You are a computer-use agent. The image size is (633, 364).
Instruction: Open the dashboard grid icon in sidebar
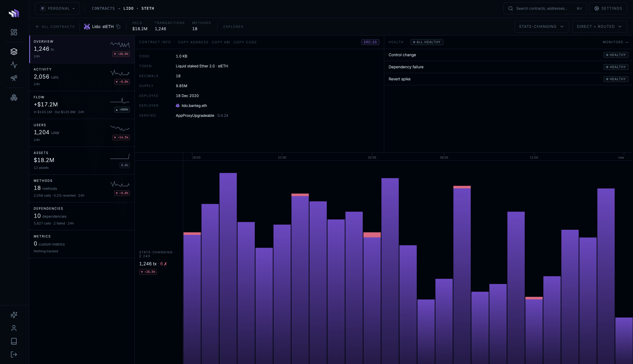click(14, 32)
